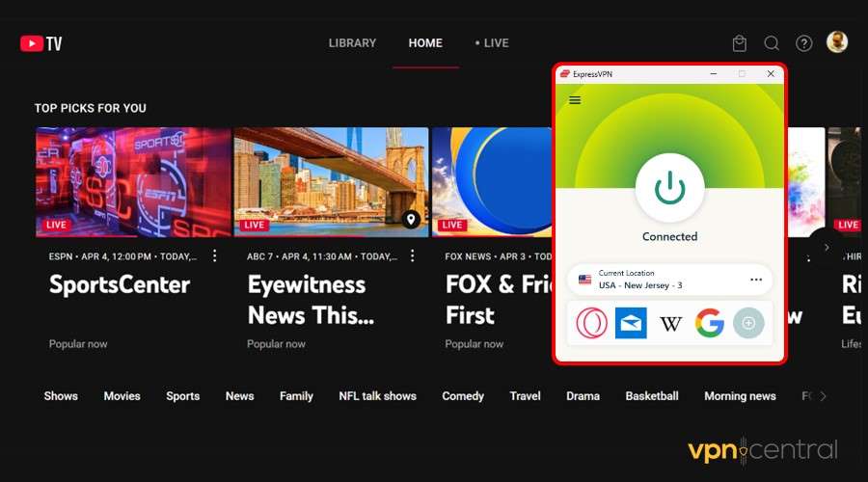Open the shopping bag store icon
Screen dimensions: 868x482
pos(739,43)
